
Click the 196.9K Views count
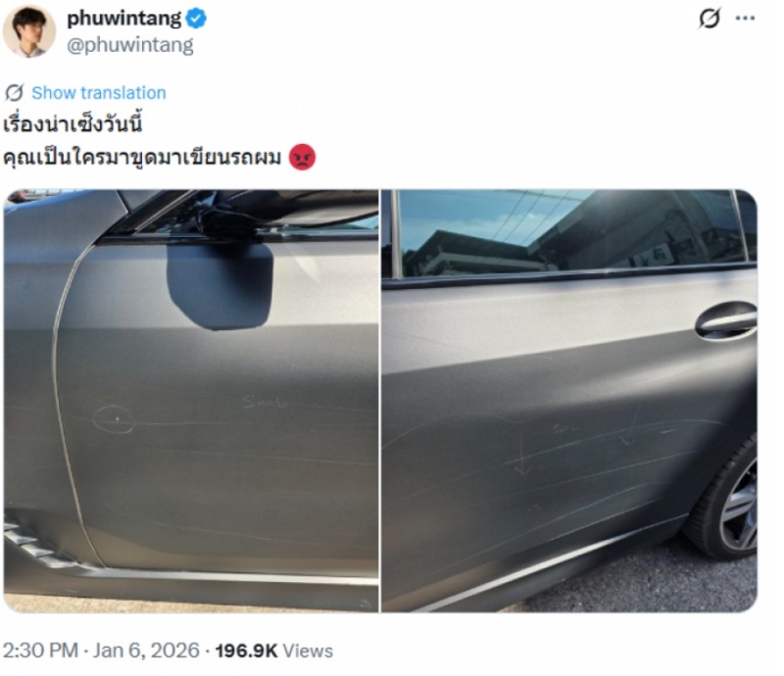pos(274,651)
